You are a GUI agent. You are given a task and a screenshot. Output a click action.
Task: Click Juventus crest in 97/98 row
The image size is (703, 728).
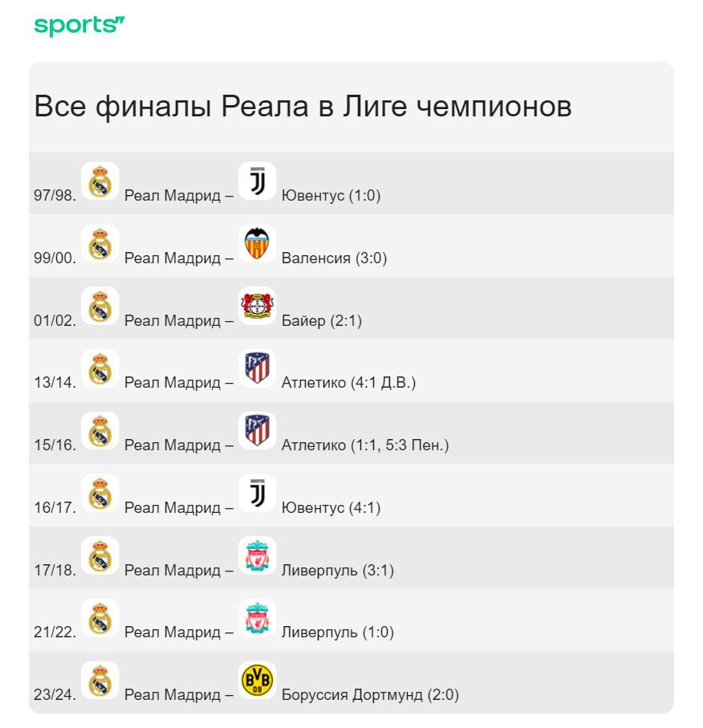[x=257, y=181]
